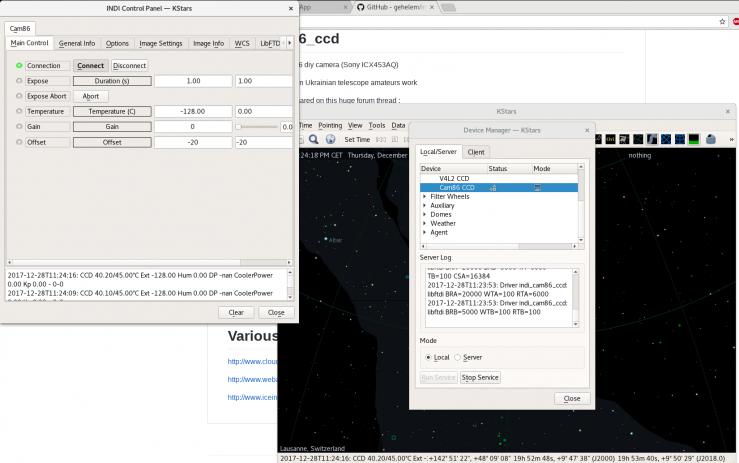Open the Pointing menu in KStars
The width and height of the screenshot is (739, 463).
pos(330,125)
